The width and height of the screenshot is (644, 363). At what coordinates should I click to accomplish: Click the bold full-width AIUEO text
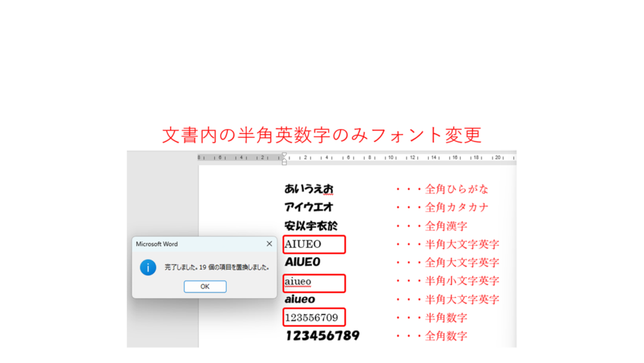[303, 262]
